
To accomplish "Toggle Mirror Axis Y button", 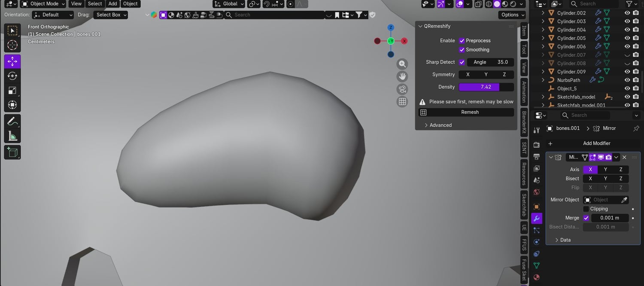I will point(605,170).
